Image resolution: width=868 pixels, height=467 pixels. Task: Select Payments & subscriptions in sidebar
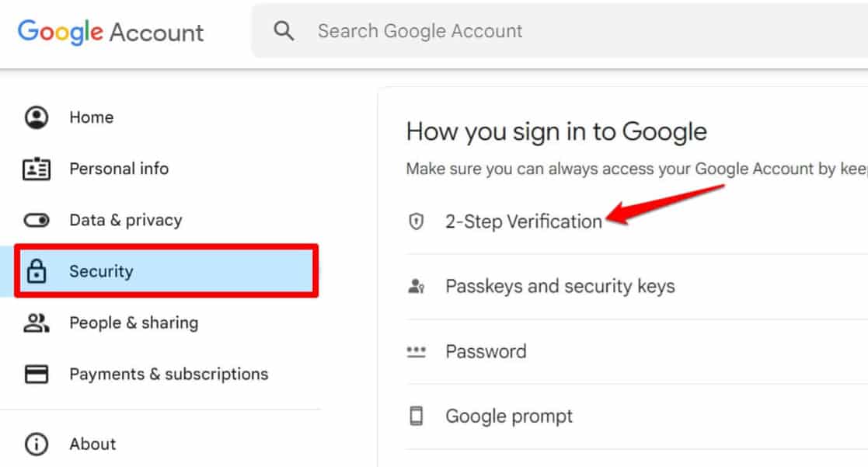click(168, 374)
